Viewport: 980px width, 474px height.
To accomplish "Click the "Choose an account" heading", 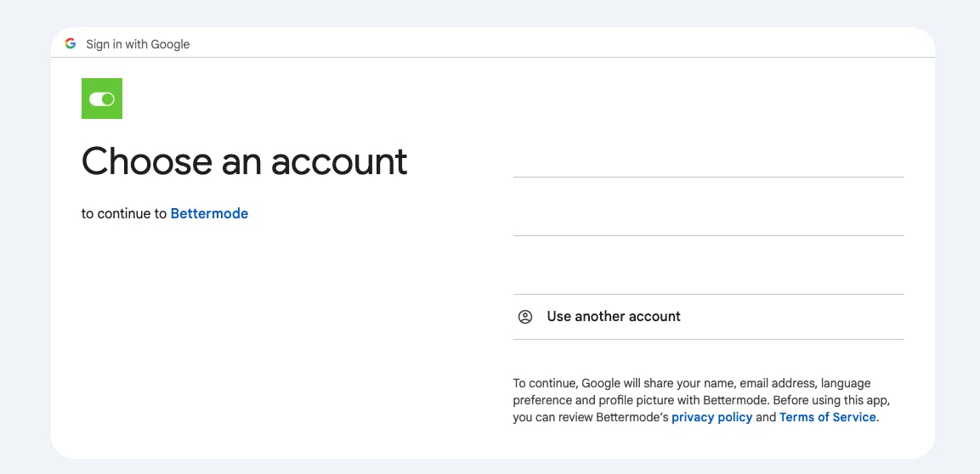I will pos(245,161).
